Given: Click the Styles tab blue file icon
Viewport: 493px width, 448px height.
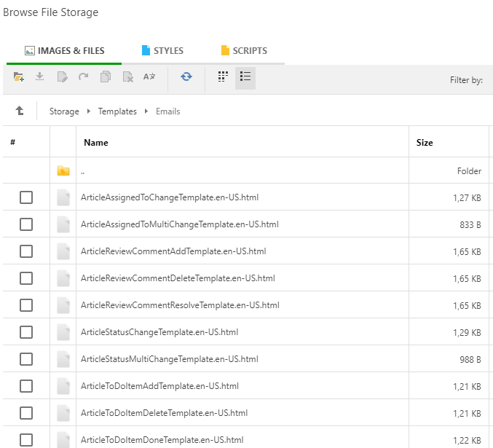Looking at the screenshot, I should point(146,50).
